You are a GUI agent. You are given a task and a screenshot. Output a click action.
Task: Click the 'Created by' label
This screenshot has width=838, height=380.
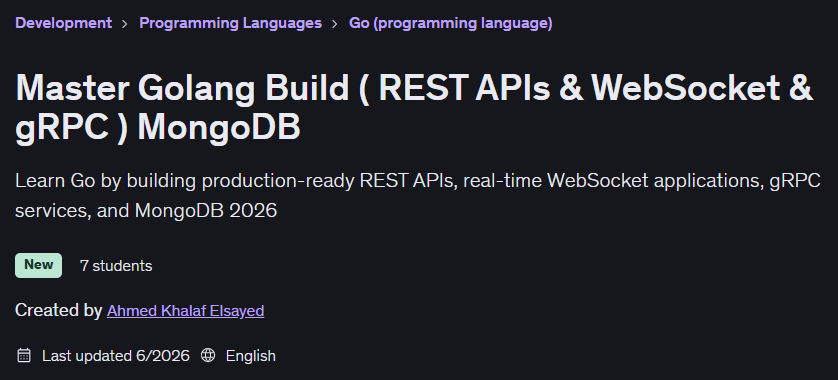59,310
